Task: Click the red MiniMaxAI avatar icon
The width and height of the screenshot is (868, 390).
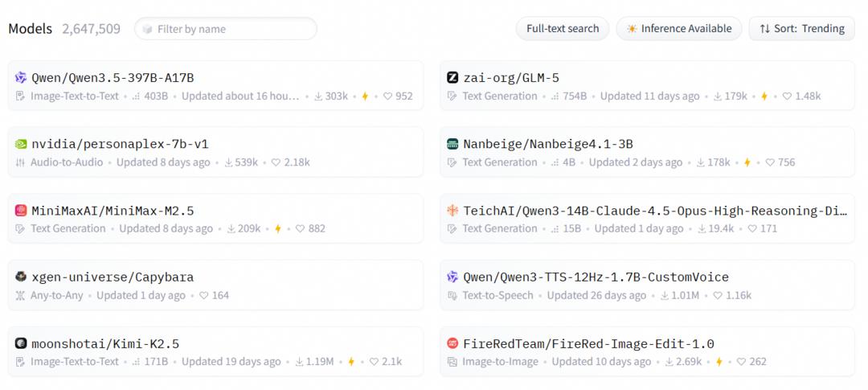Action: (21, 211)
